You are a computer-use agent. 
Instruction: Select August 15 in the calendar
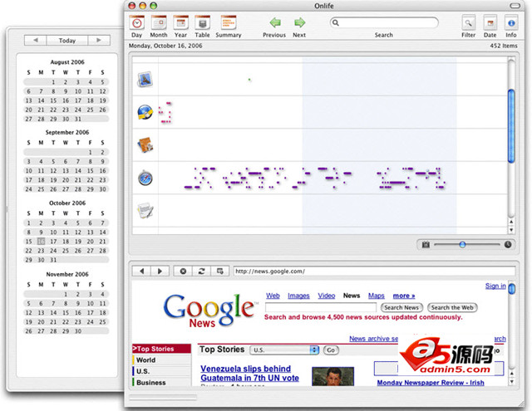(53, 100)
